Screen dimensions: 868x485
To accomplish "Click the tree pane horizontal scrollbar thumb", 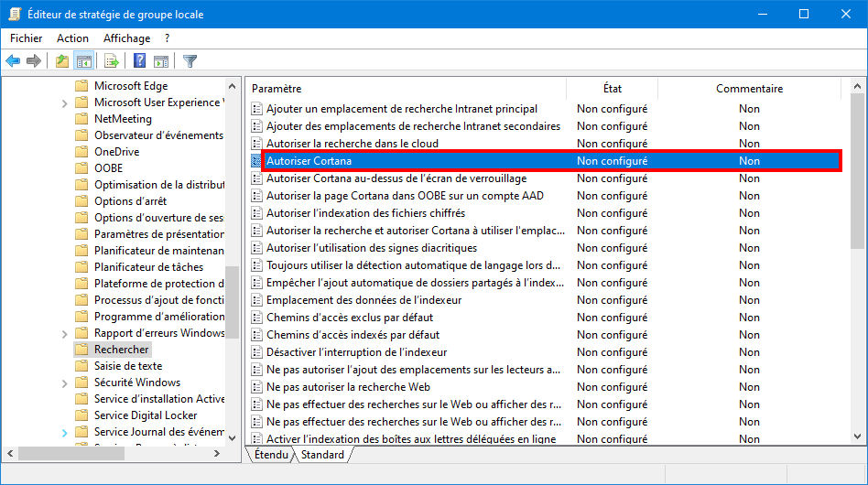I will [x=71, y=454].
